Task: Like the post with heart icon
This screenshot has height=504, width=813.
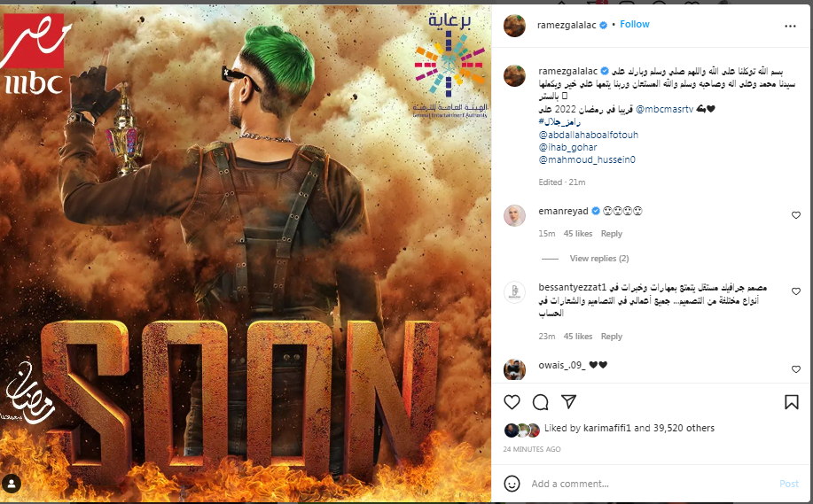Action: click(512, 402)
